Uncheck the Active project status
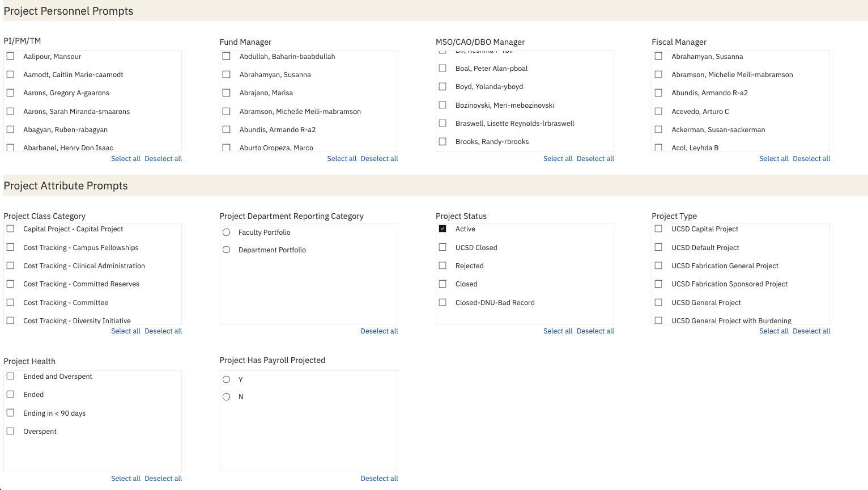868x490 pixels. pyautogui.click(x=442, y=229)
